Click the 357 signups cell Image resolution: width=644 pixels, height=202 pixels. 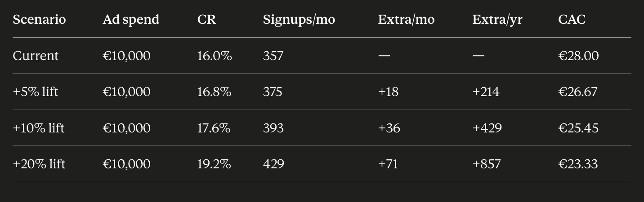click(x=273, y=56)
